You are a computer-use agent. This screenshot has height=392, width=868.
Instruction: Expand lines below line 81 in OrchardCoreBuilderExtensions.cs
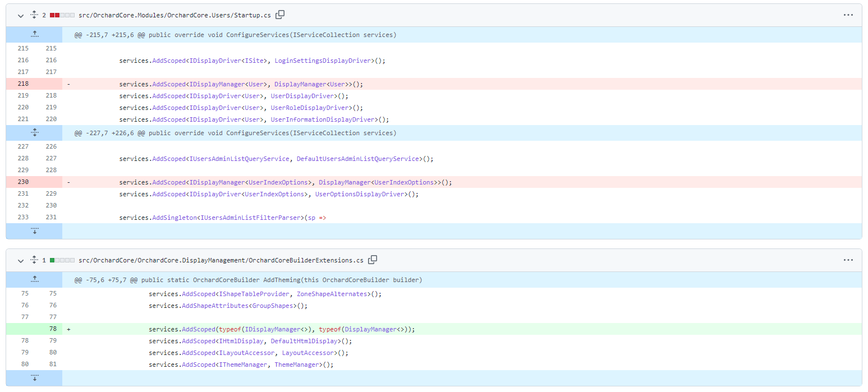[x=34, y=378]
